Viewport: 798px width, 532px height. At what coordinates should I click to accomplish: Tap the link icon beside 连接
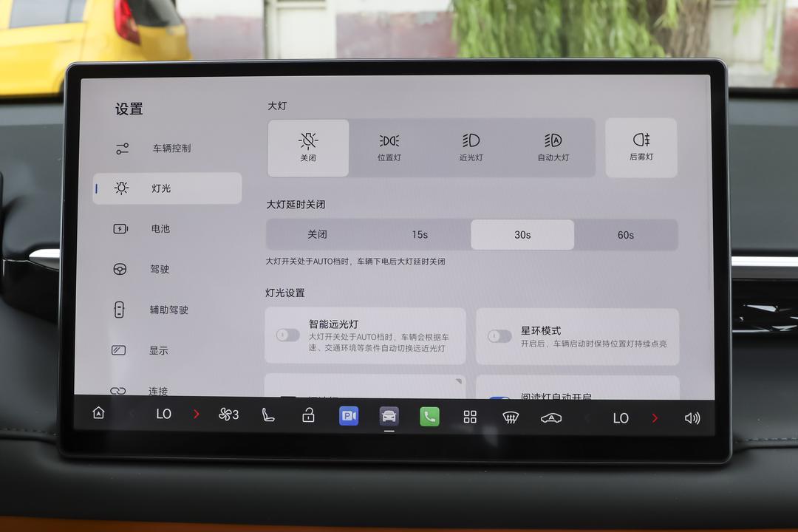point(118,391)
